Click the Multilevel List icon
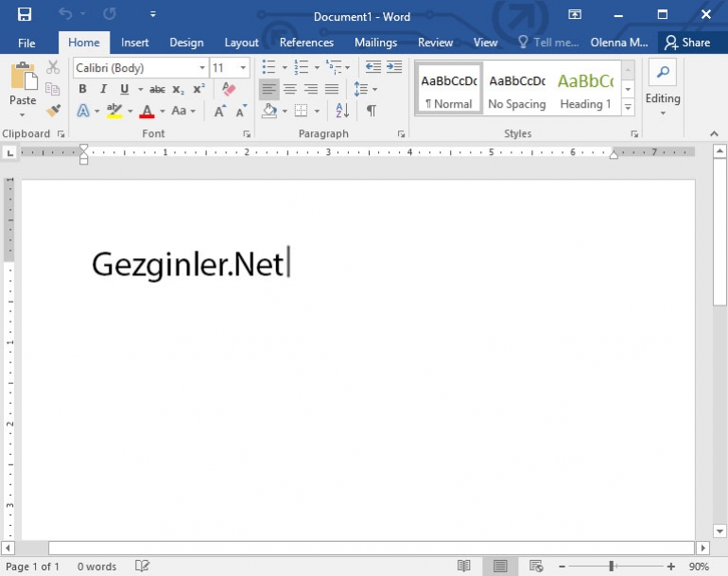The height and width of the screenshot is (576, 728). pos(334,67)
